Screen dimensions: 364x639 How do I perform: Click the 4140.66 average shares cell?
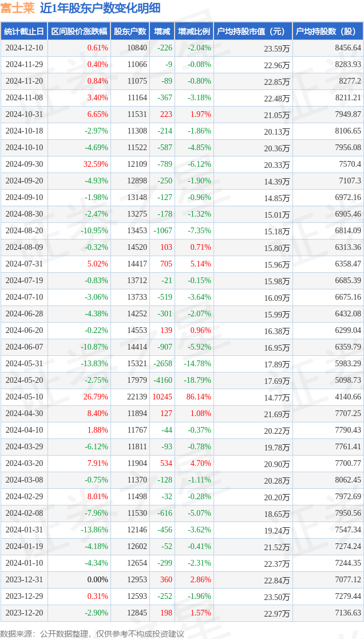point(328,397)
